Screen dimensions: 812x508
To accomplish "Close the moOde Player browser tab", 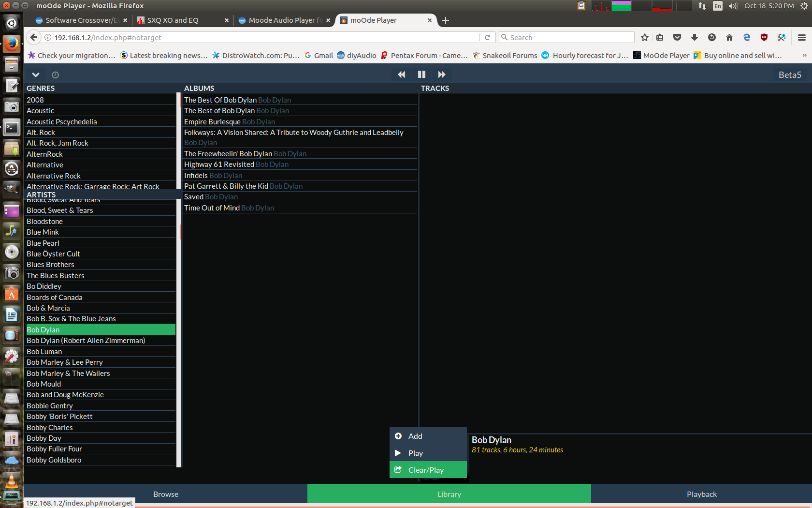I will click(x=430, y=20).
